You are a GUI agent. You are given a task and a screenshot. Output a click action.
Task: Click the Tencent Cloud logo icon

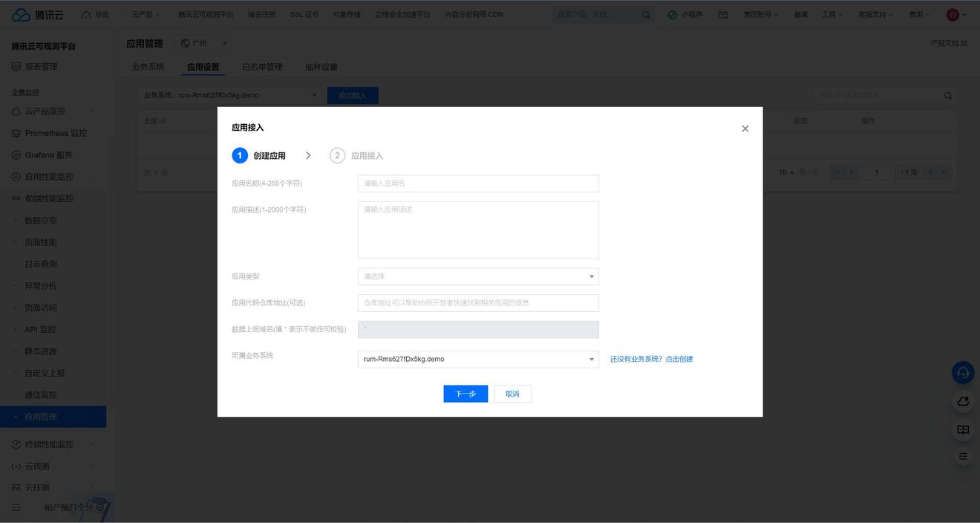pyautogui.click(x=22, y=15)
